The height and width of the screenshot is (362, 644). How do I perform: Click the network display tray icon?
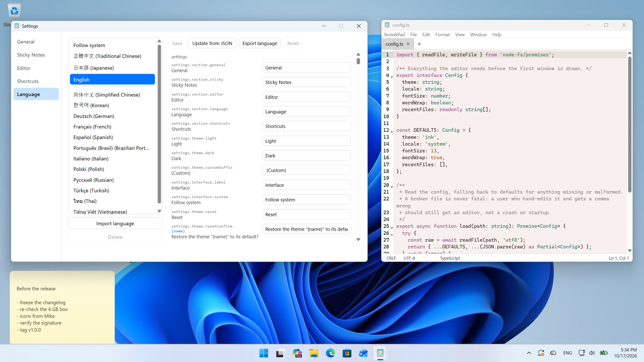click(582, 353)
